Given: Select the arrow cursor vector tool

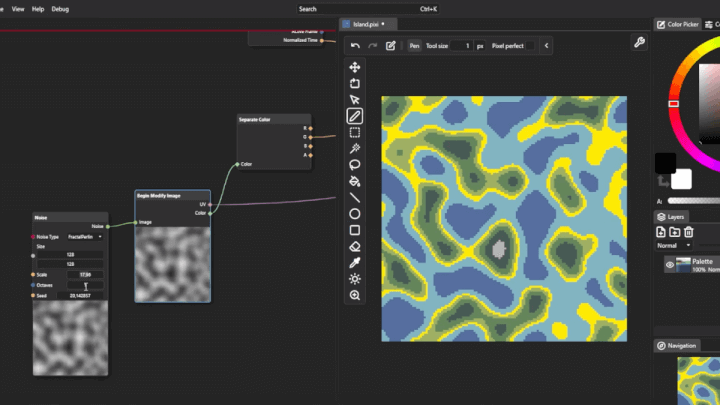Looking at the screenshot, I should click(354, 100).
